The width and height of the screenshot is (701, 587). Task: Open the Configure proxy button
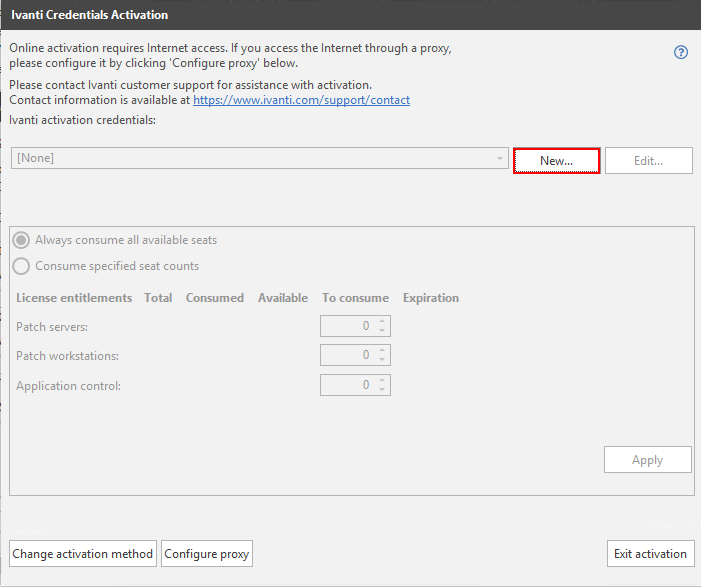click(x=207, y=553)
